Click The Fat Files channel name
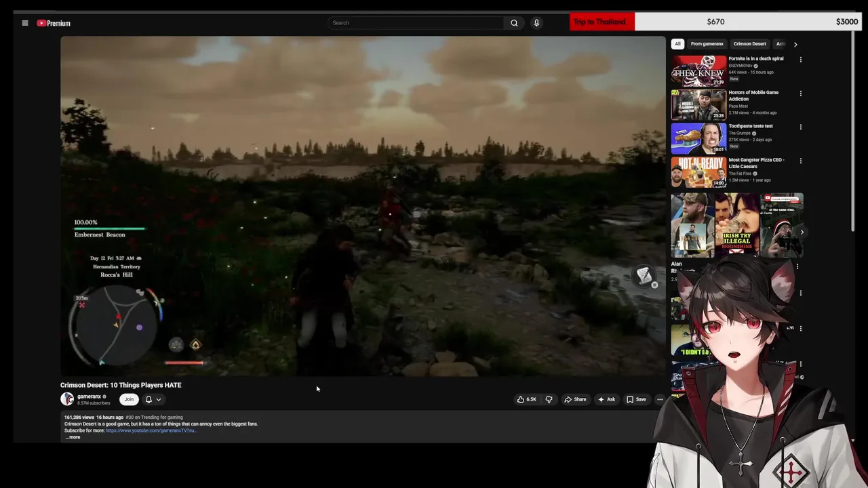The image size is (868, 488). [740, 174]
